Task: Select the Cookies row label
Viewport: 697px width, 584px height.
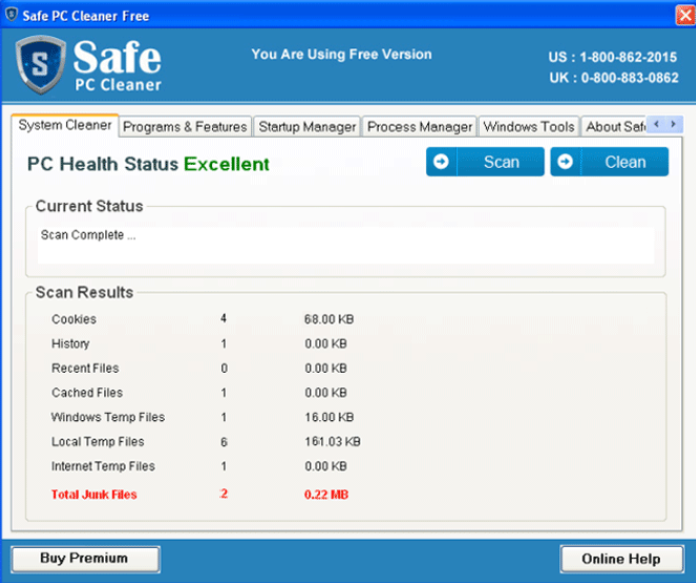Action: (74, 319)
